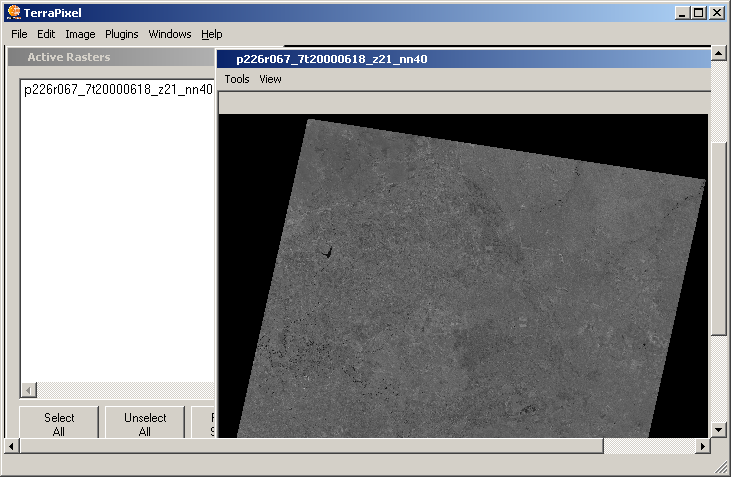The height and width of the screenshot is (477, 731).
Task: Click the Active Rasters panel header
Action: pyautogui.click(x=68, y=57)
